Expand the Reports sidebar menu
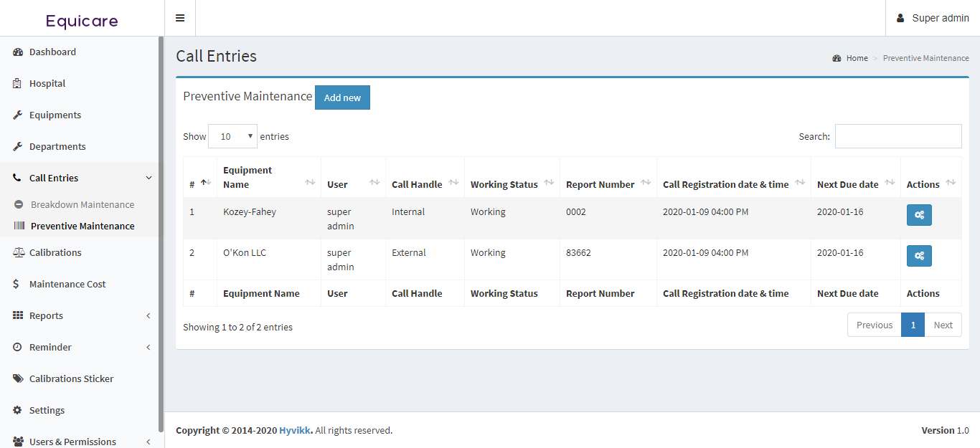 (47, 315)
